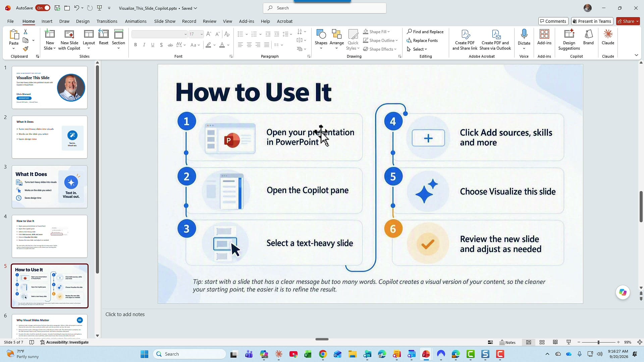
Task: Open the font size dropdown
Action: [201, 34]
